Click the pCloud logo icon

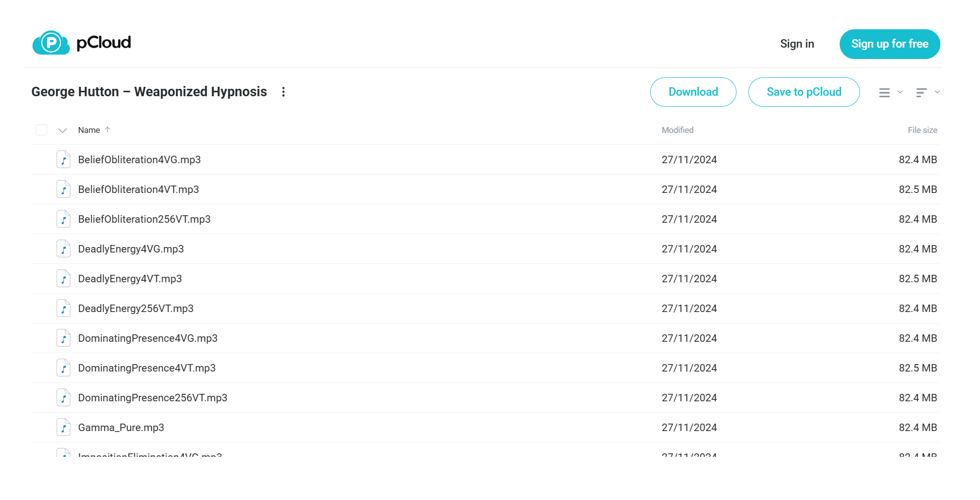(x=51, y=43)
